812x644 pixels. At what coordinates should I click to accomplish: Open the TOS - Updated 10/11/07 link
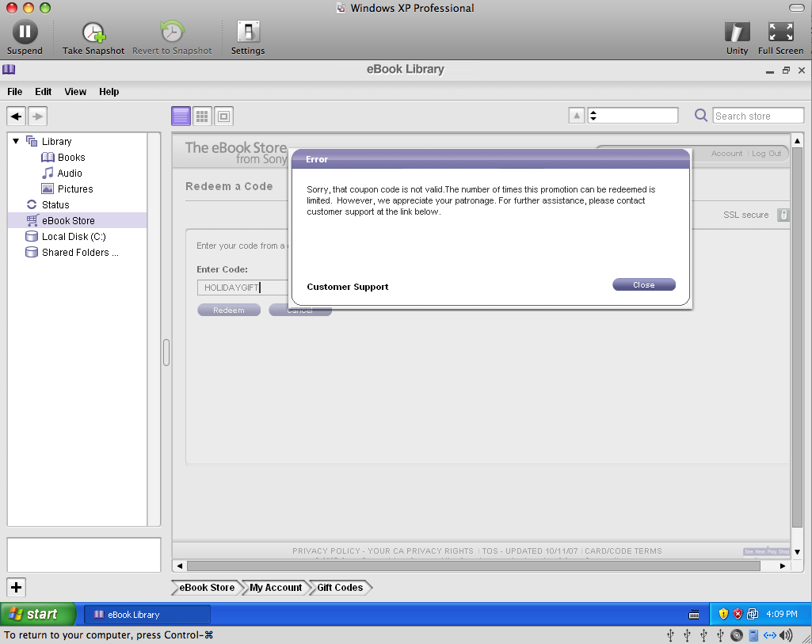point(530,551)
